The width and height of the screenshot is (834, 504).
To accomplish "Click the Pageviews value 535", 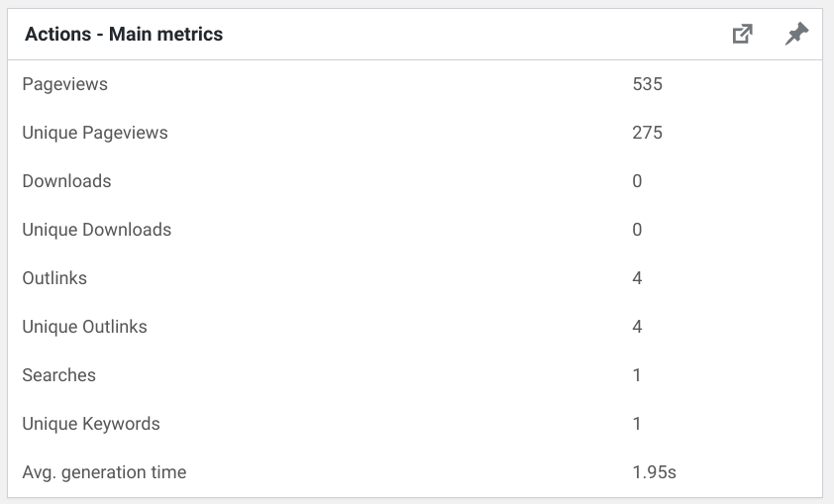I will point(648,84).
